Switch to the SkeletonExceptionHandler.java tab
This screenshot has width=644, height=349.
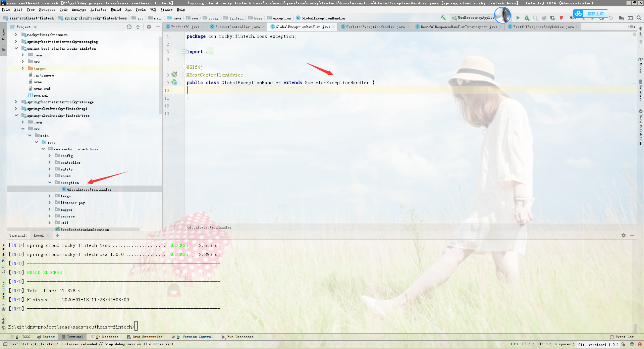tap(372, 27)
